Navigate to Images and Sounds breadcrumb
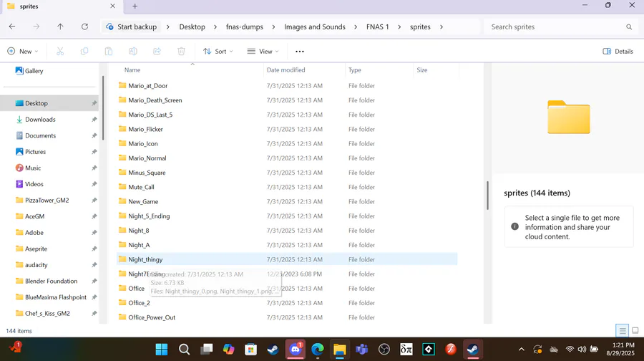Image resolution: width=644 pixels, height=361 pixels. click(x=315, y=27)
